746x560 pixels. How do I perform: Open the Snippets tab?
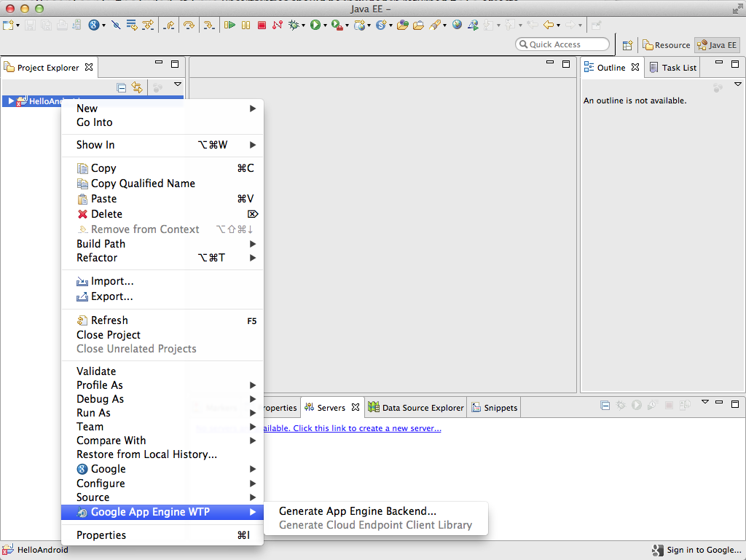click(494, 408)
